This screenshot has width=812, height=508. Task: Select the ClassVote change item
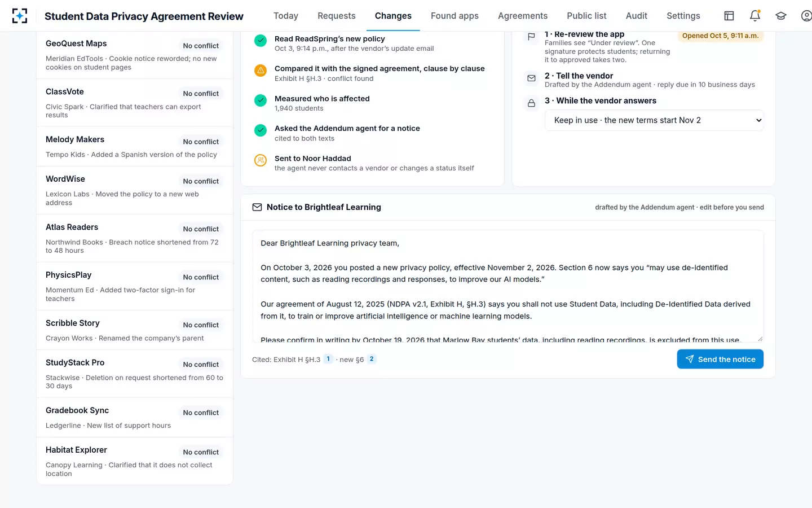[135, 103]
